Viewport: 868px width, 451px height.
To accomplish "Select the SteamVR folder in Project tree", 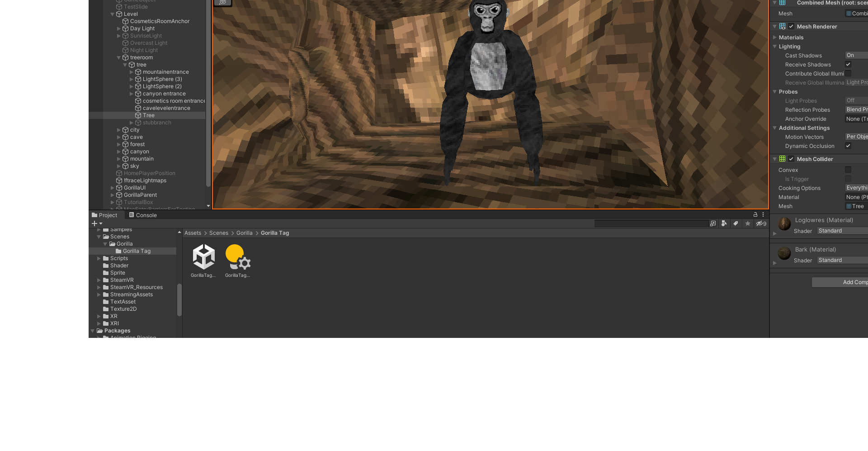I will click(122, 280).
